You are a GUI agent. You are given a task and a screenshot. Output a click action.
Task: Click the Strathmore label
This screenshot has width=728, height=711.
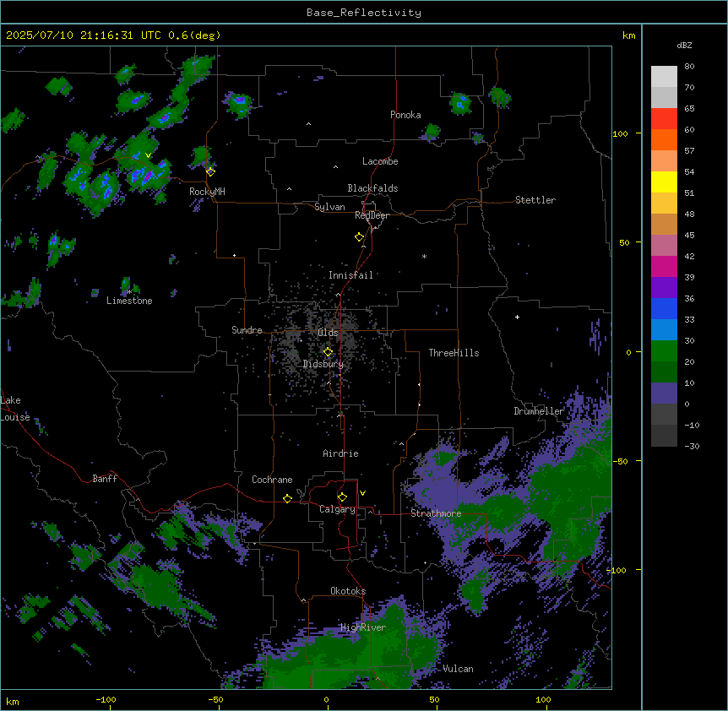pos(436,513)
